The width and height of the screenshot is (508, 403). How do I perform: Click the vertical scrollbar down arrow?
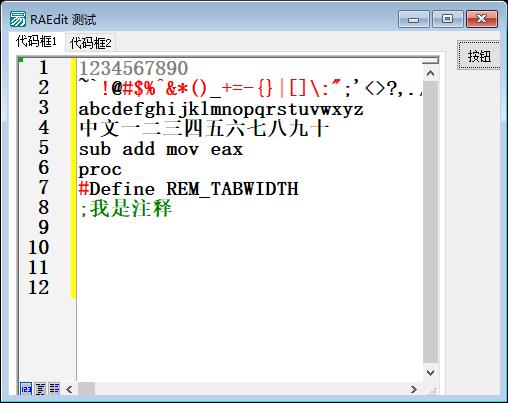coord(430,373)
